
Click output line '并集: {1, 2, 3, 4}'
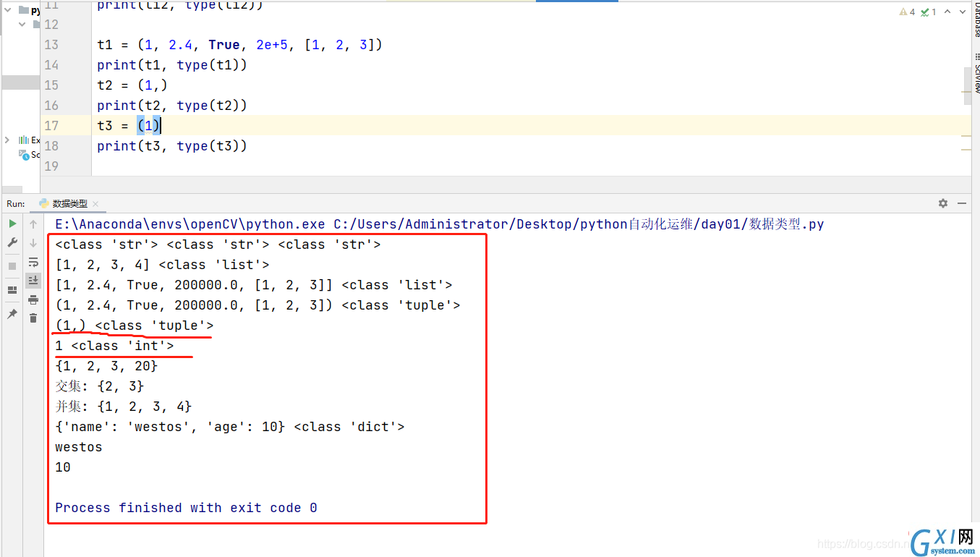(x=124, y=407)
